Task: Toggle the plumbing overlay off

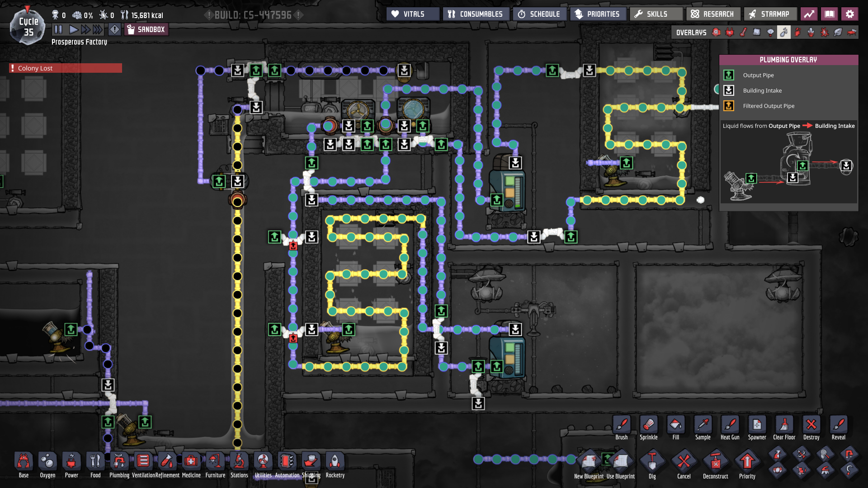Action: tap(783, 33)
